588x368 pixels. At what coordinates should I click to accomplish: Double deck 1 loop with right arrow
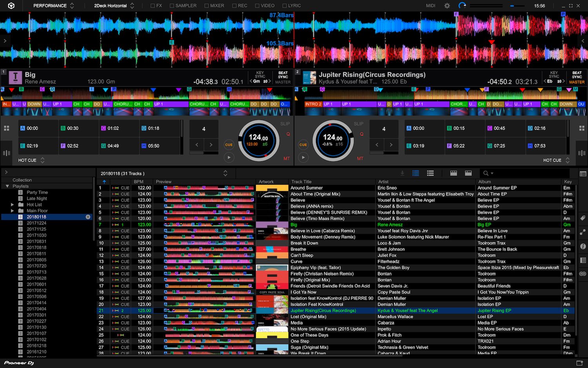(x=211, y=145)
